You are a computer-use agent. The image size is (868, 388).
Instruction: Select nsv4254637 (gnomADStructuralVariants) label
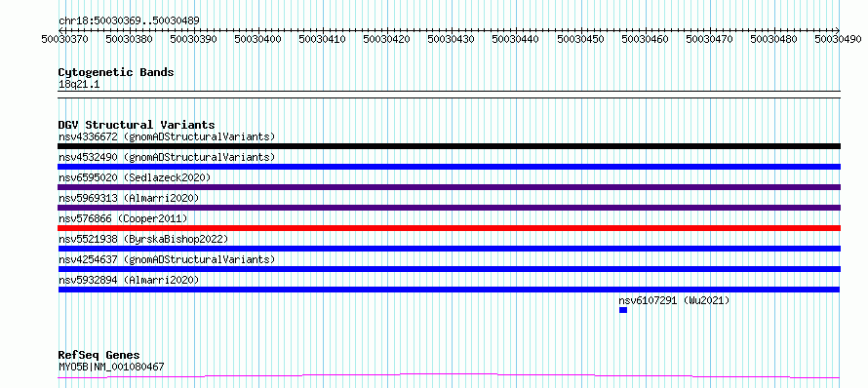(x=167, y=259)
